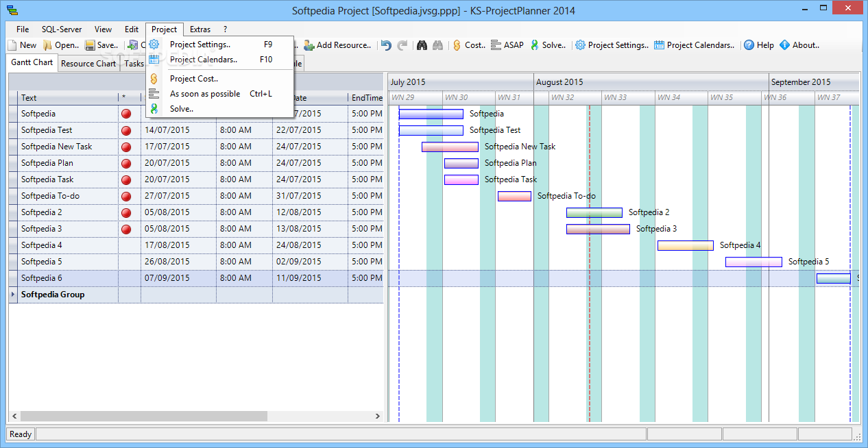Open Help from the toolbar
The height and width of the screenshot is (448, 868).
coord(759,45)
